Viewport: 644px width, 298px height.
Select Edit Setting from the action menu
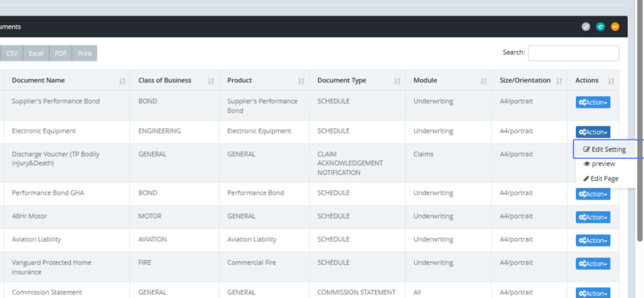604,150
